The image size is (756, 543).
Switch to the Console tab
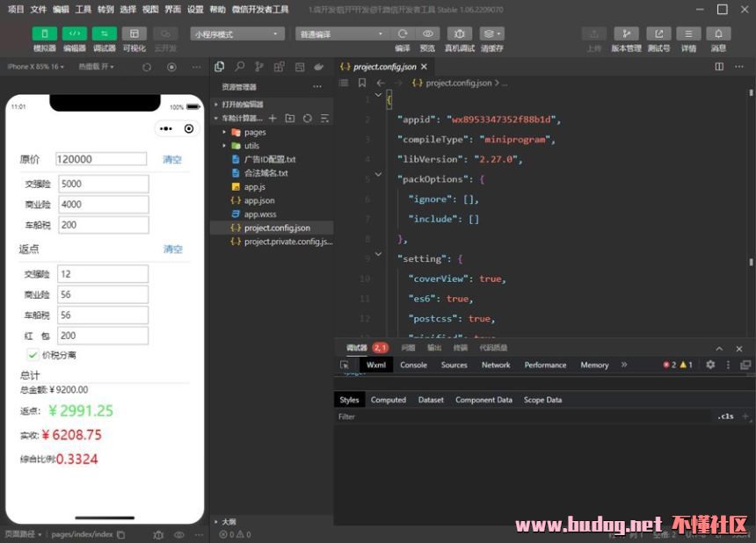[x=413, y=366]
